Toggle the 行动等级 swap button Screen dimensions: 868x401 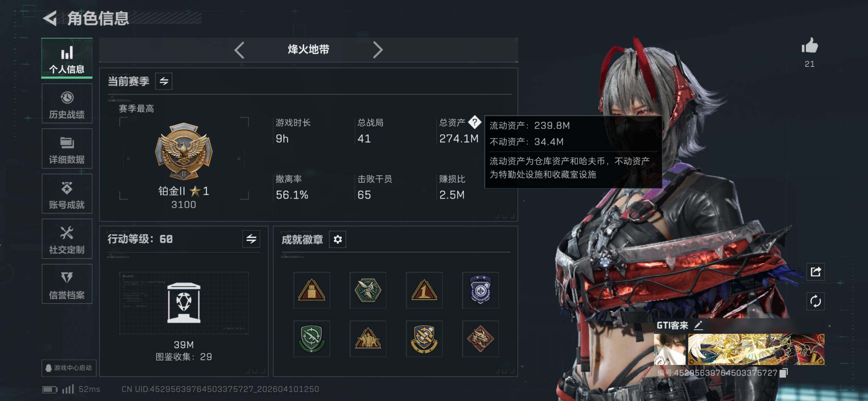(251, 239)
